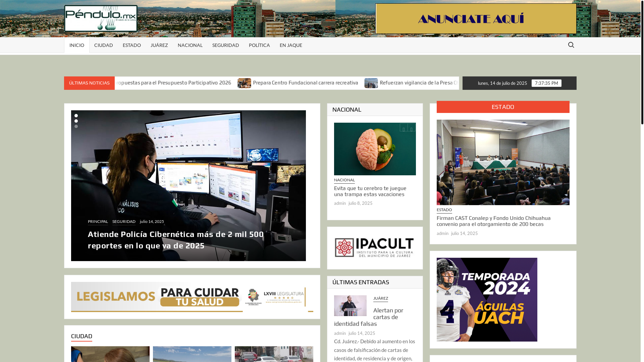Viewport: 644px width, 362px height.
Task: Click thumbnail of cartas de identidad article
Action: (350, 306)
